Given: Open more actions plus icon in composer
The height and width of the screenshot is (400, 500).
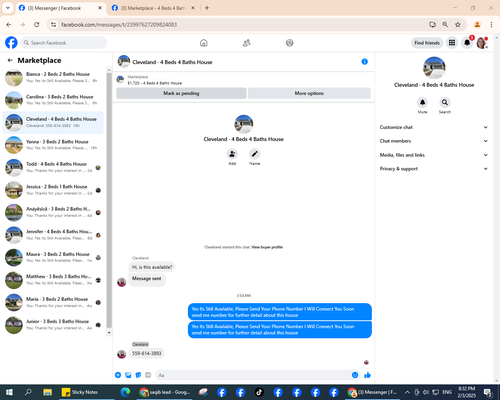Looking at the screenshot, I should coord(118,375).
